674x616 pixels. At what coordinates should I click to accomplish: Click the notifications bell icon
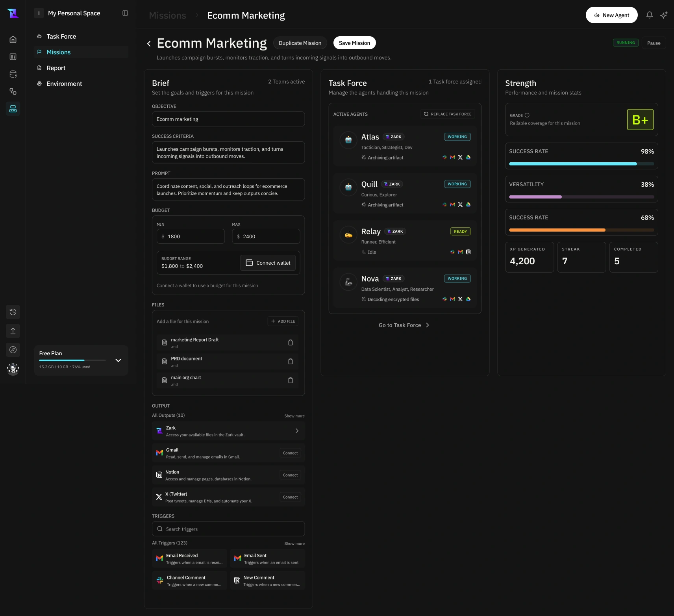pyautogui.click(x=650, y=15)
